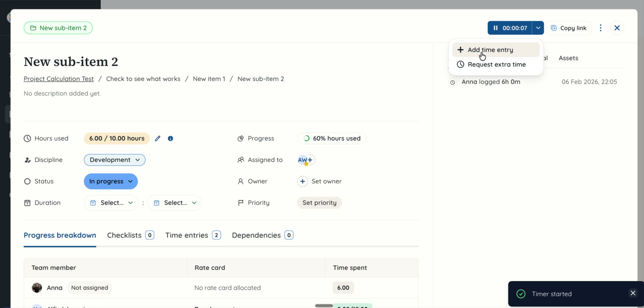644x308 pixels.
Task: Click the clock icon beside Anna's log
Action: [453, 83]
